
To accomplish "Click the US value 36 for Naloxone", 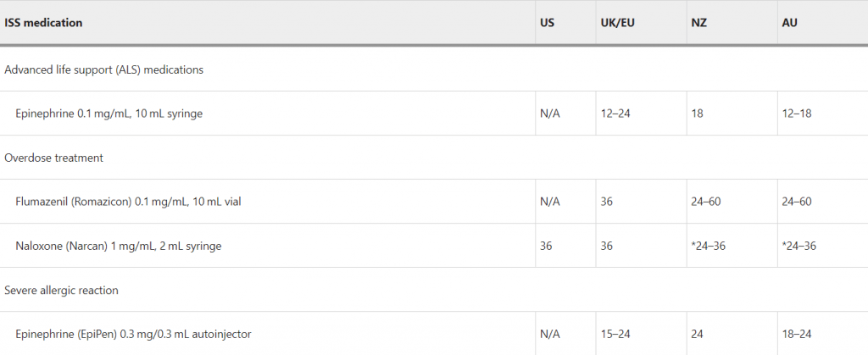I will tap(546, 246).
